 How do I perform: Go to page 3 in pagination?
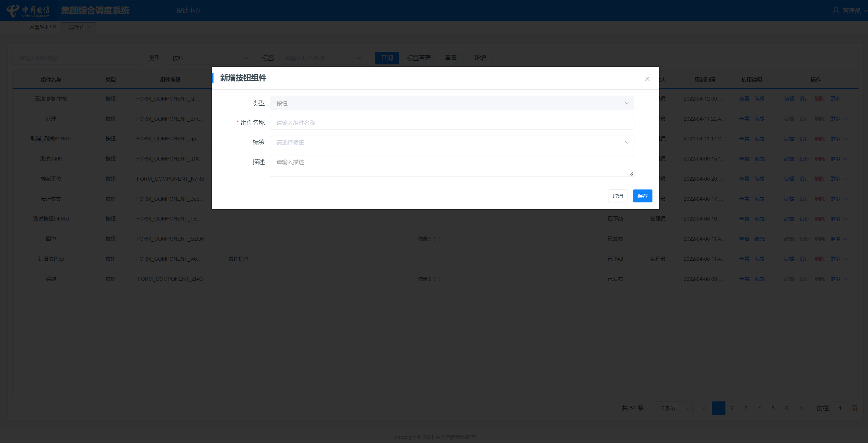click(x=746, y=408)
